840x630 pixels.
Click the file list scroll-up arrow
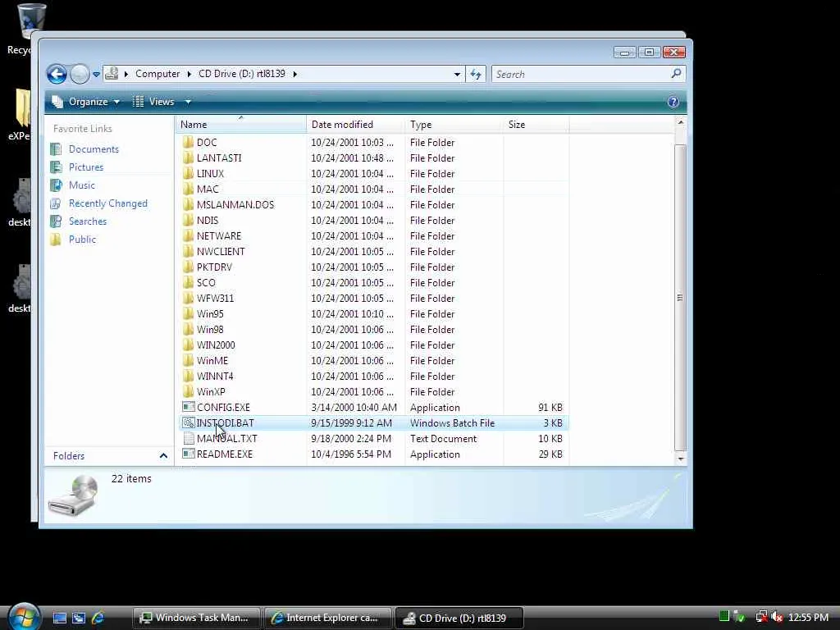tap(680, 123)
